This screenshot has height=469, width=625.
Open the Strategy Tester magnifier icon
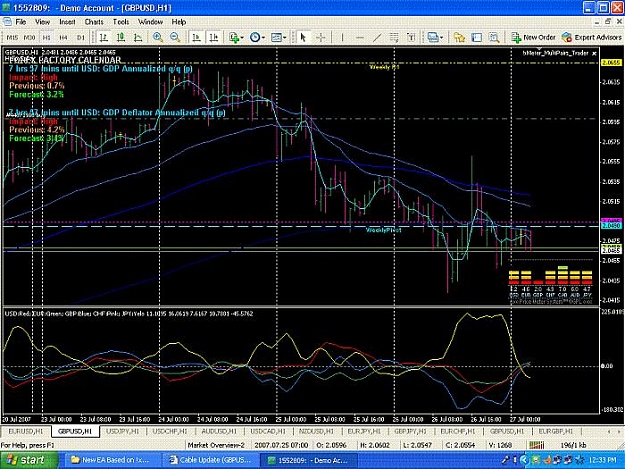coord(494,37)
